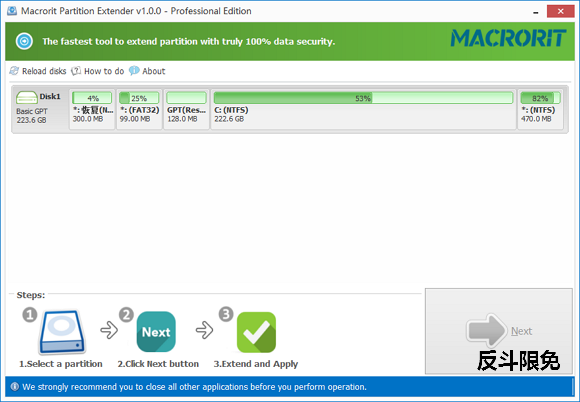Select the FAT32 99.00 MB partition
580x402 pixels.
(139, 109)
